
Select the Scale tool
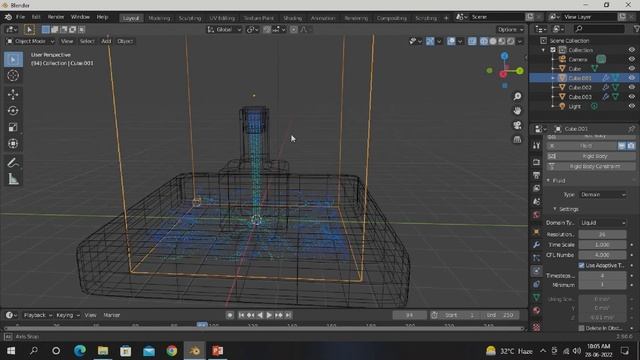pyautogui.click(x=13, y=127)
